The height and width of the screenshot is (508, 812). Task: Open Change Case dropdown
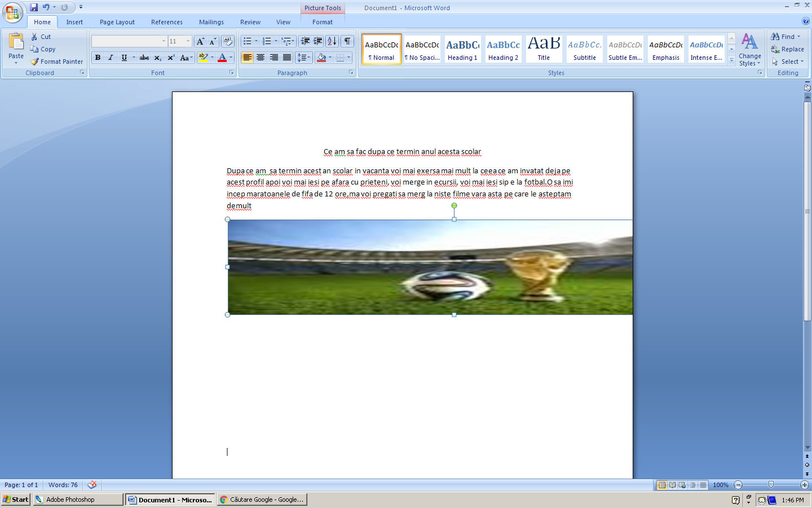[186, 58]
